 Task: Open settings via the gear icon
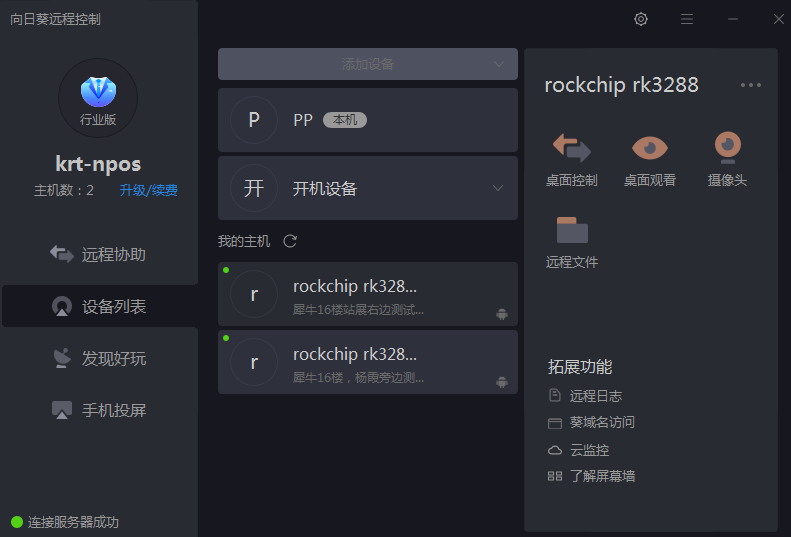641,19
